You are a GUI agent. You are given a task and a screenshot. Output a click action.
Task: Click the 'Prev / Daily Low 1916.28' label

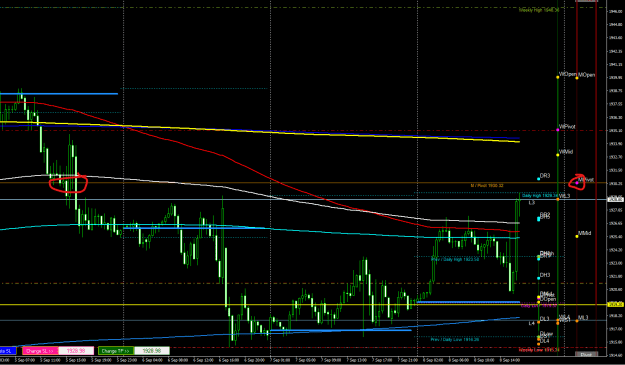454,339
